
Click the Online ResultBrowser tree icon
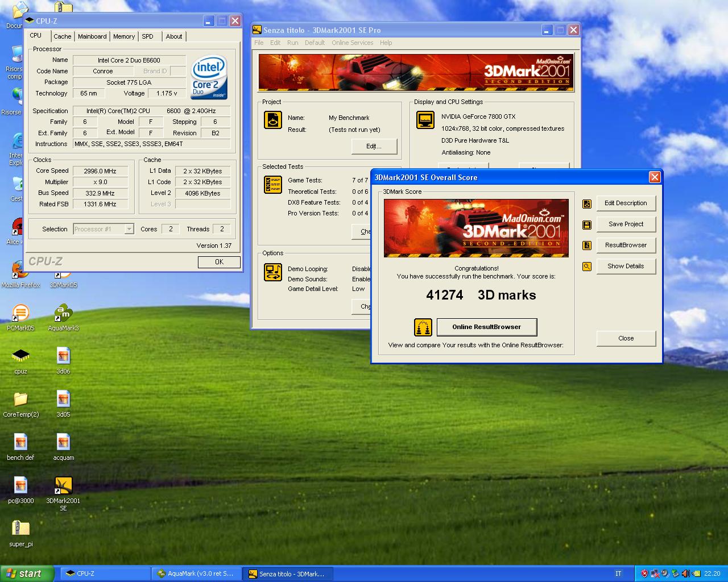coord(423,327)
